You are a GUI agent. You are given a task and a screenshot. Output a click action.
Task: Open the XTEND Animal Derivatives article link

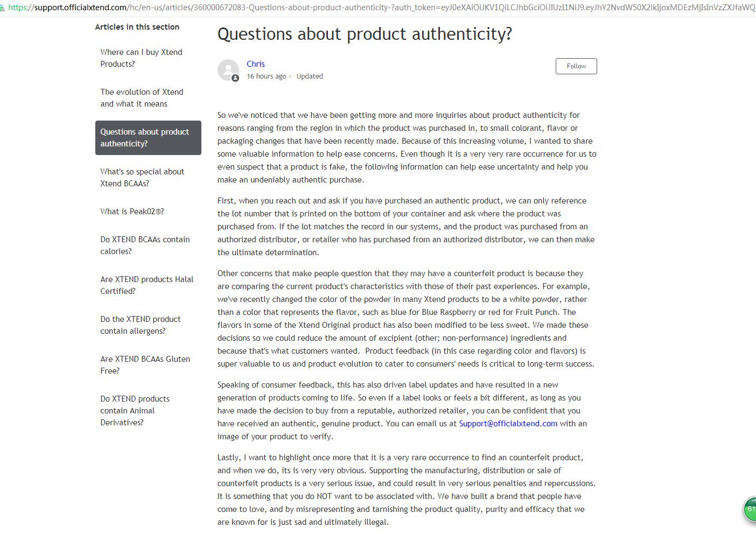(x=135, y=411)
